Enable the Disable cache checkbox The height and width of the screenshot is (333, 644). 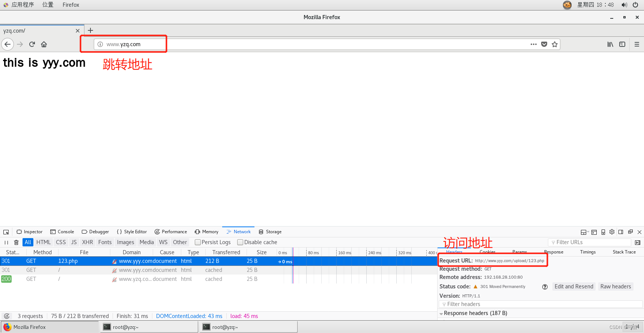(x=240, y=242)
